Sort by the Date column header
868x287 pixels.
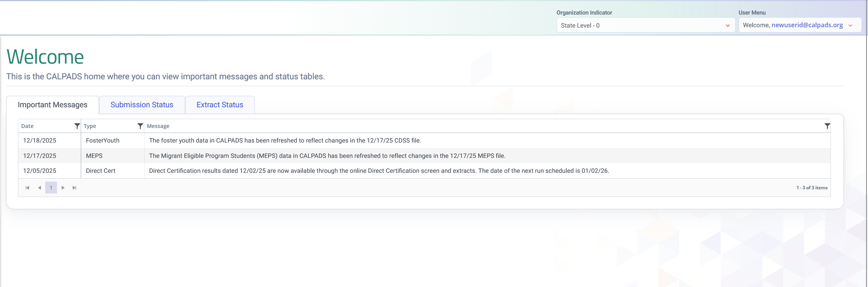coord(28,126)
